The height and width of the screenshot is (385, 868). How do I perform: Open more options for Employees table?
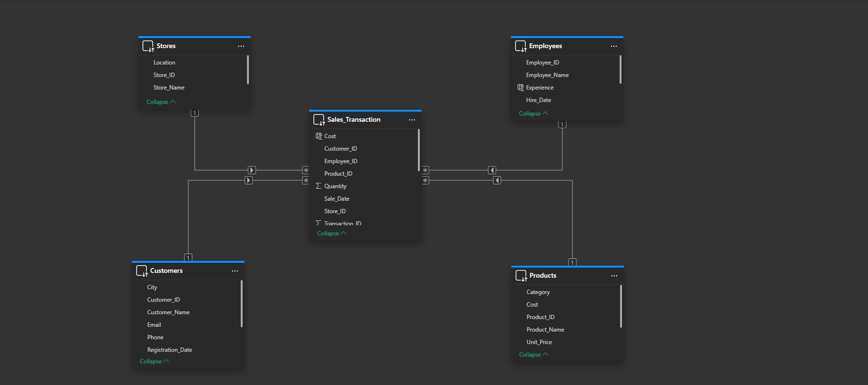(614, 46)
